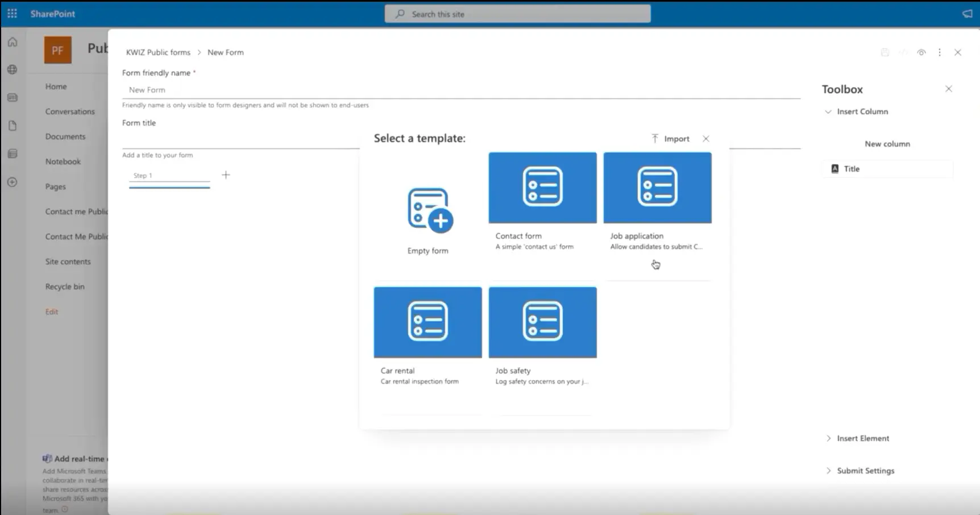Open the three-dot more options menu

(939, 52)
